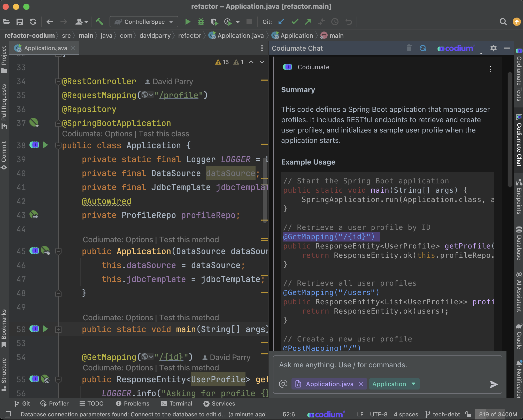Clear chat with the trash icon
523x420 pixels.
pos(409,48)
